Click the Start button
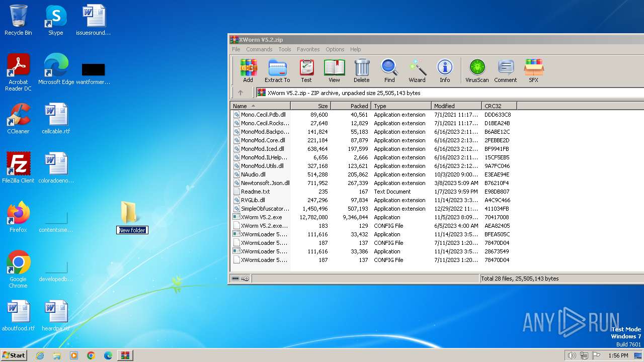 14,355
